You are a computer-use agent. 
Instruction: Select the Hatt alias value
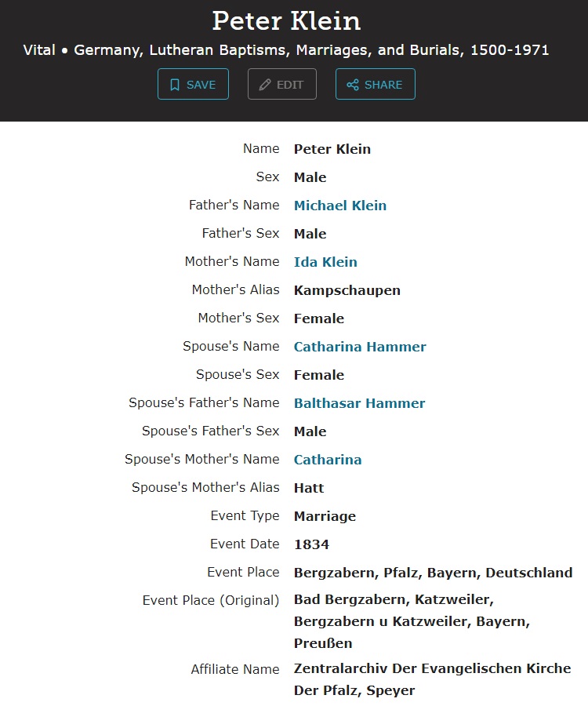[x=309, y=488]
